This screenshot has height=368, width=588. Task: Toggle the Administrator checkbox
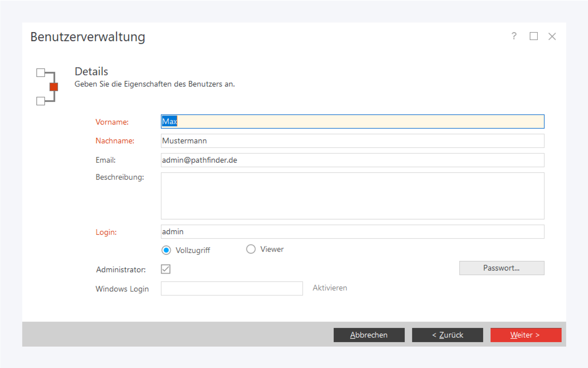[166, 269]
